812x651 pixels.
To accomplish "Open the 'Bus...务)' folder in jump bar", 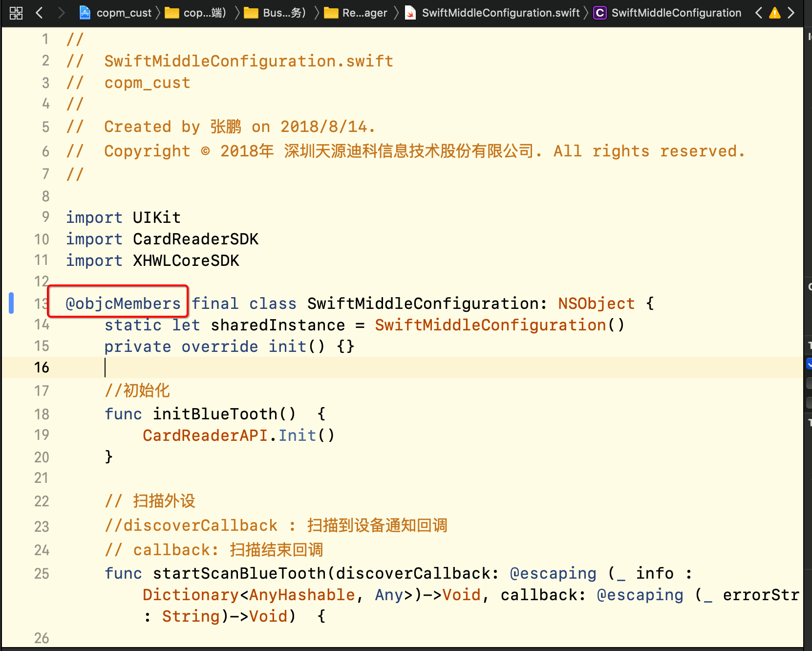I will [x=275, y=13].
